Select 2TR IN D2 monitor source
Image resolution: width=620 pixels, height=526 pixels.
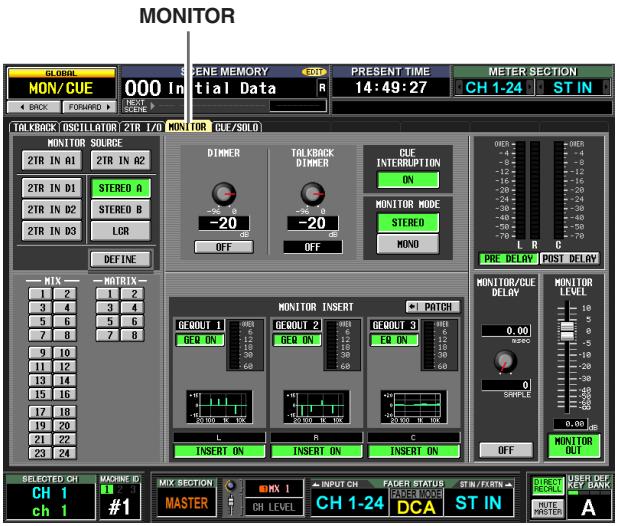[52, 210]
